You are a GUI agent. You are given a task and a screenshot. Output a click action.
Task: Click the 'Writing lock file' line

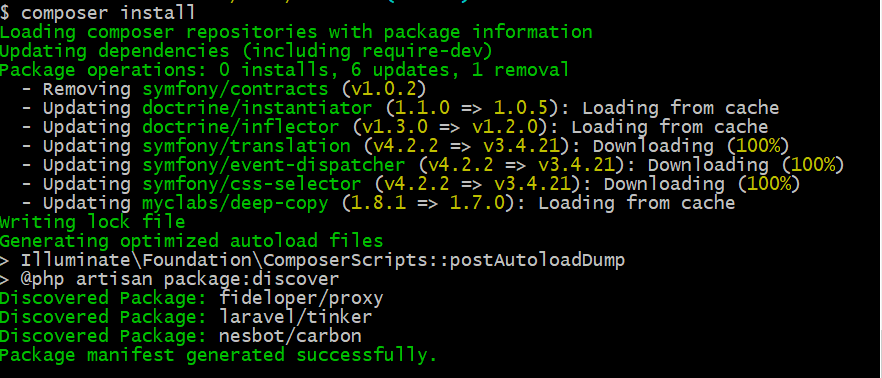pyautogui.click(x=92, y=222)
